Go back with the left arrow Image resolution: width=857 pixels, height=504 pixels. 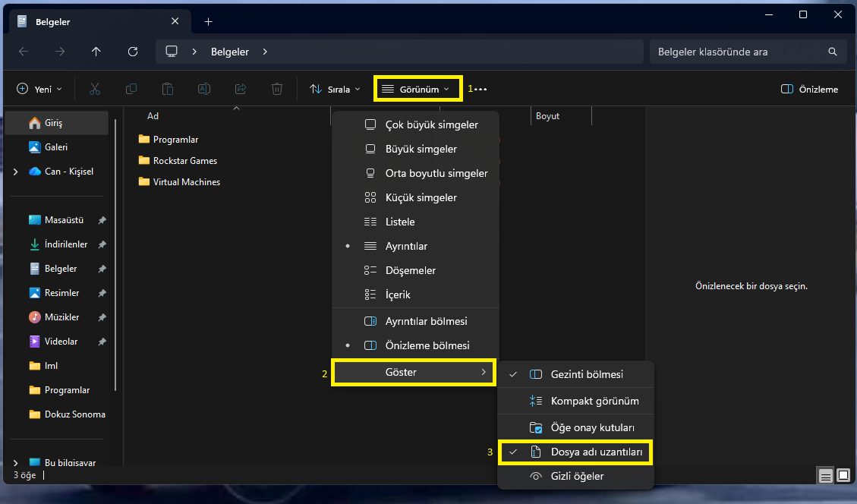coord(24,52)
